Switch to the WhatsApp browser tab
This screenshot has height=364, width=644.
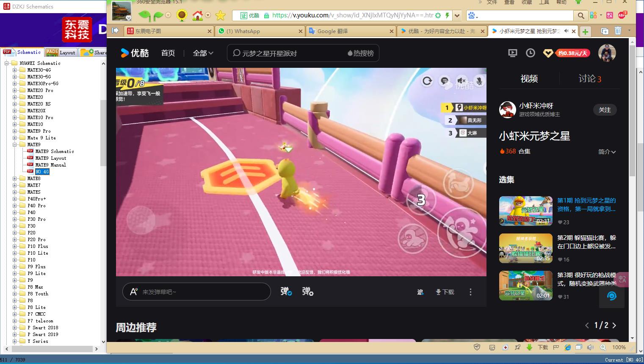pyautogui.click(x=260, y=31)
